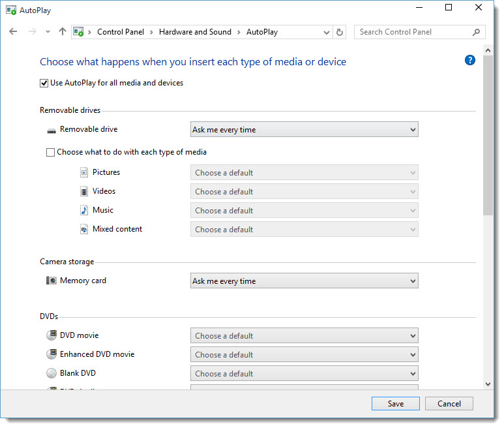Click the vertical scrollbar thumb
The height and width of the screenshot is (428, 504).
click(x=488, y=135)
